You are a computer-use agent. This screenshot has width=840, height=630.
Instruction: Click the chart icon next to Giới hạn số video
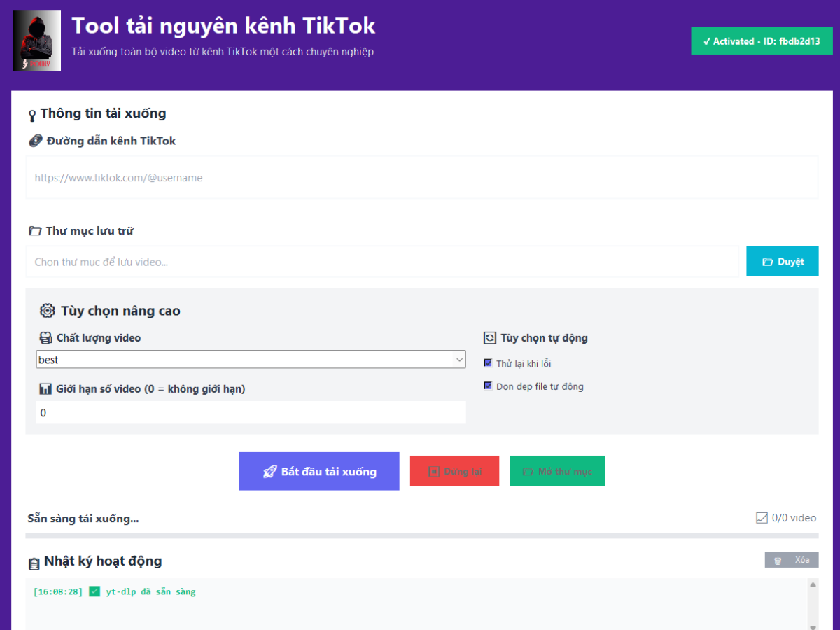coord(45,388)
